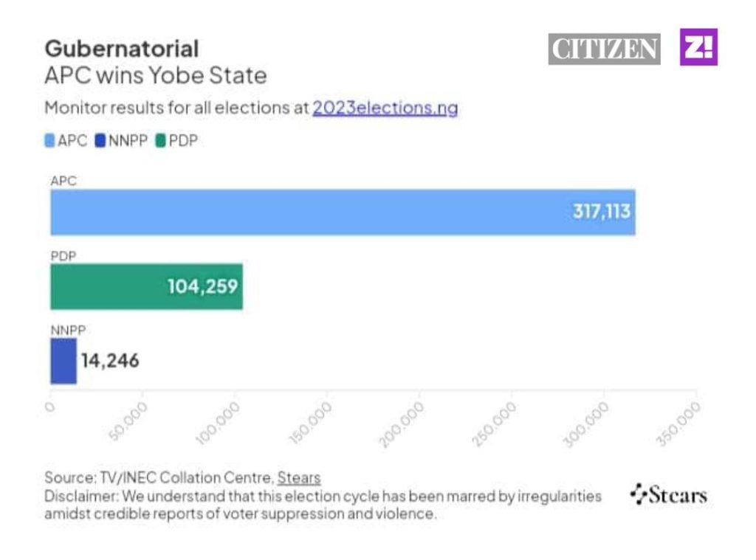Click the green PDP legend swatch
Viewport: 756px width, 560px height.
160,140
